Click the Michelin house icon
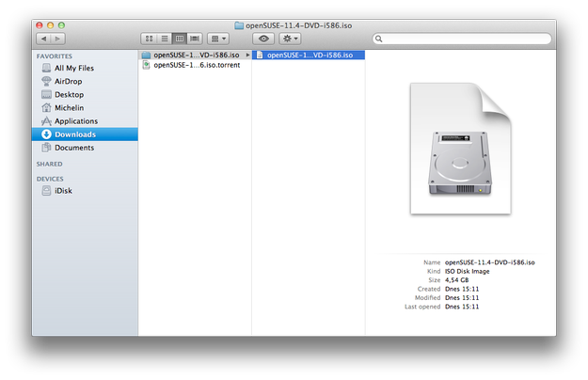 tap(46, 108)
